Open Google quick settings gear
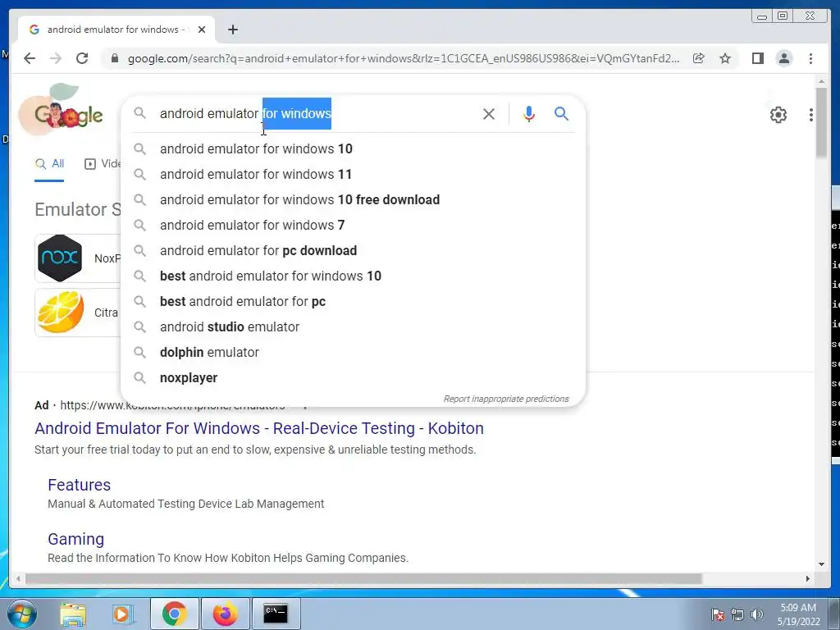 778,115
